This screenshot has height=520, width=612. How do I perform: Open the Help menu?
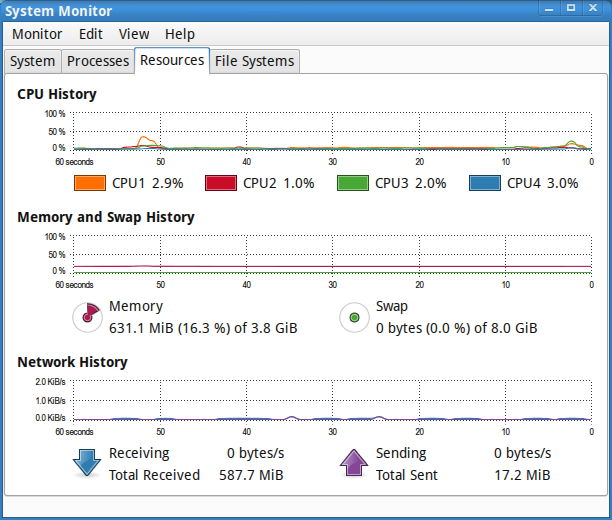[180, 34]
